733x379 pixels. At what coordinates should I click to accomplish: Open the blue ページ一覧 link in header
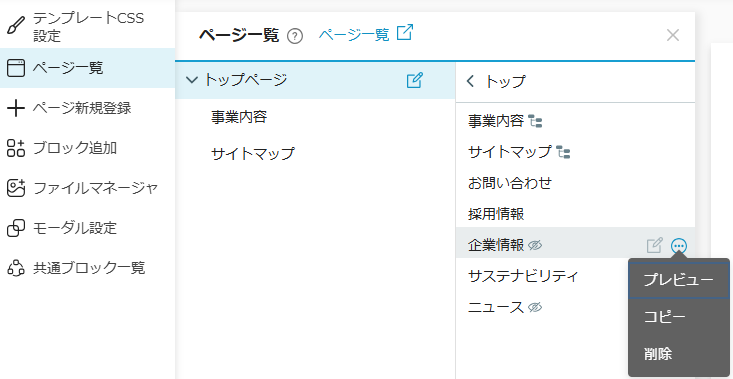pos(354,35)
